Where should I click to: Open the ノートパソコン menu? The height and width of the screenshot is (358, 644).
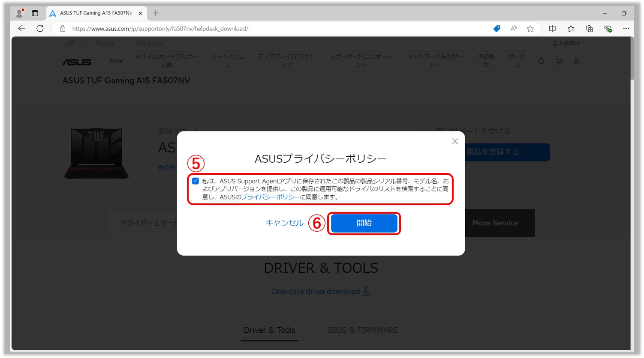point(228,61)
